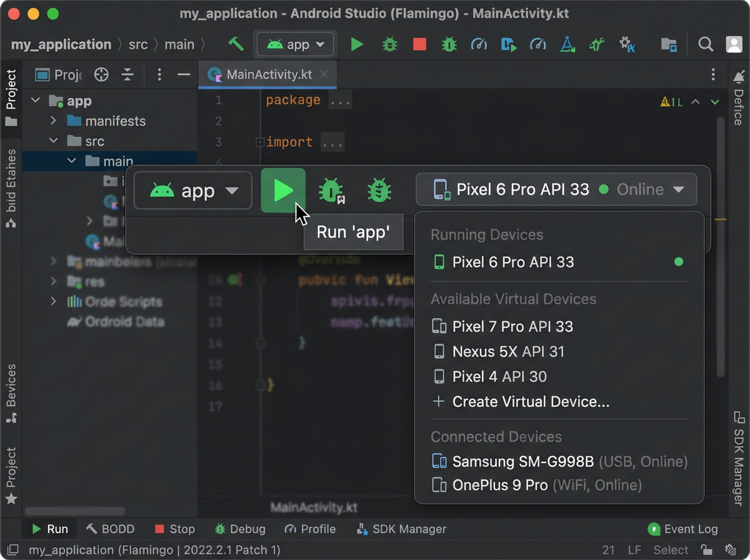Image resolution: width=750 pixels, height=560 pixels.
Task: Collapse the app module node
Action: 36,101
